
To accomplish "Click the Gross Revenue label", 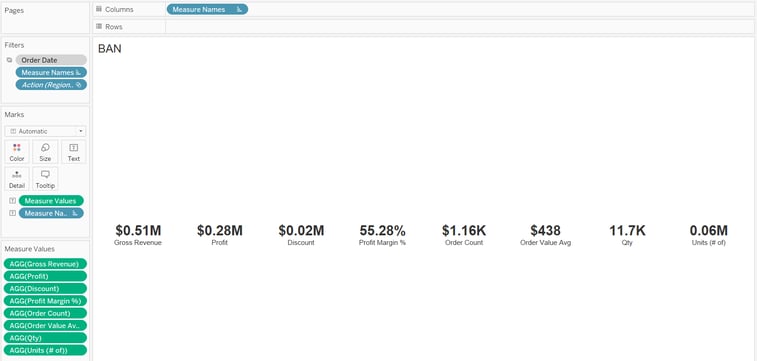I will (138, 243).
